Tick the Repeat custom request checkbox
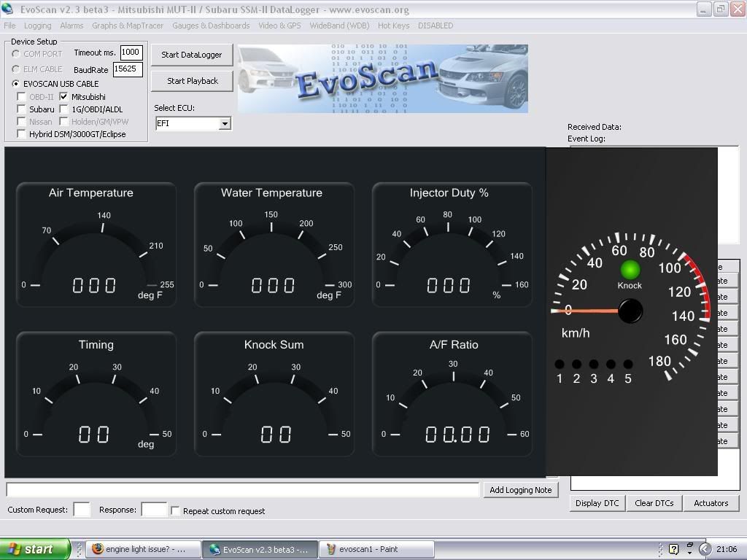This screenshot has width=747, height=560. [x=175, y=511]
